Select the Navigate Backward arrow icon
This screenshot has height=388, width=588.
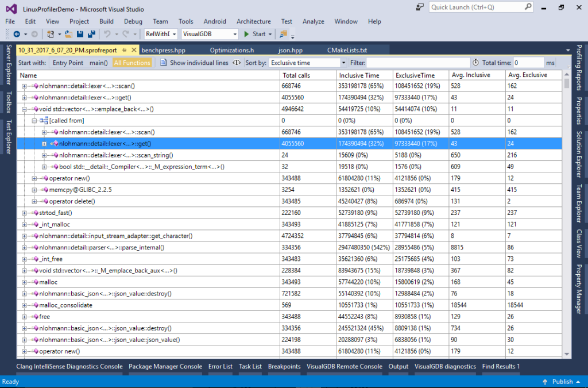tap(17, 34)
